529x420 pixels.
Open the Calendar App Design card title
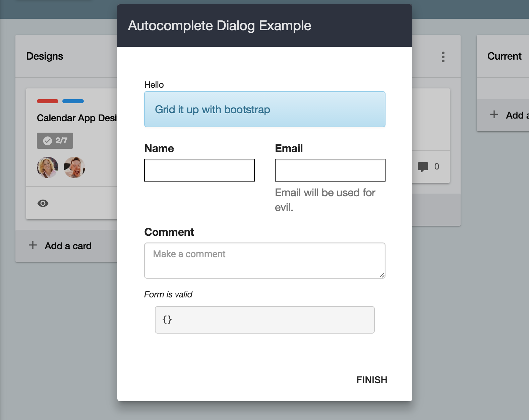[77, 118]
